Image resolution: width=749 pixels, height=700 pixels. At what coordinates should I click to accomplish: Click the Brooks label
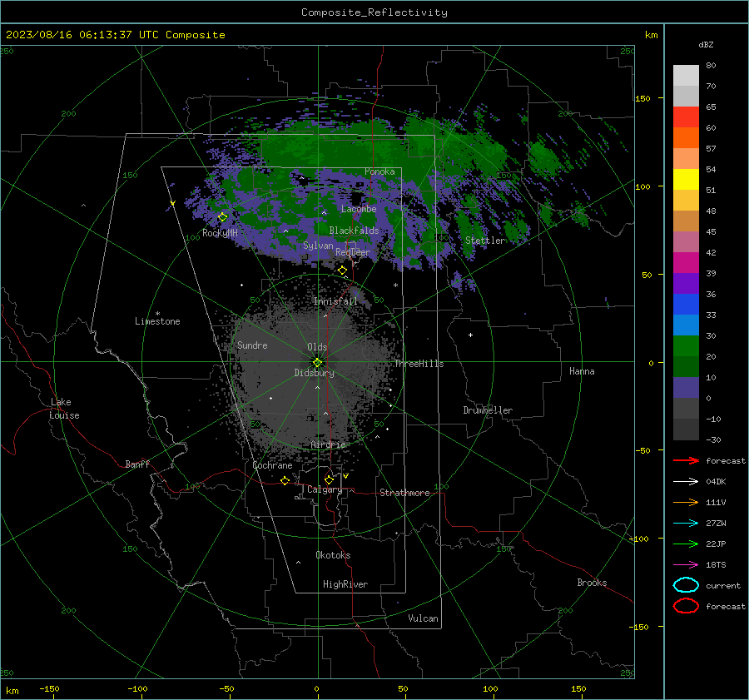click(x=592, y=583)
